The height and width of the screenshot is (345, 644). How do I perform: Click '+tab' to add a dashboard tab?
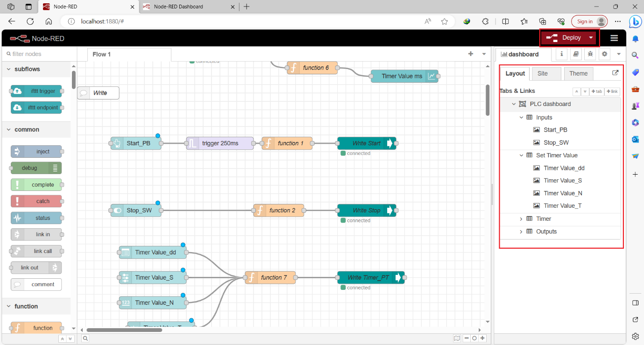click(596, 91)
